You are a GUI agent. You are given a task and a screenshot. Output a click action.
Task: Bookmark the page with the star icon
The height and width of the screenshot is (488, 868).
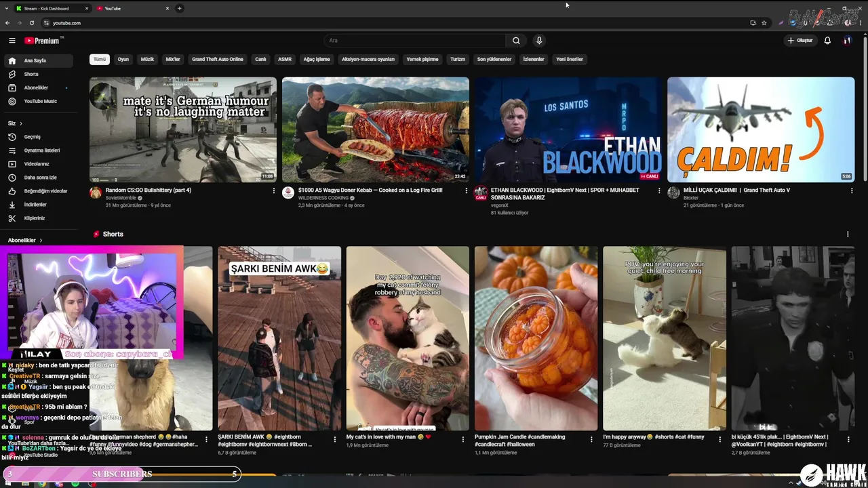pos(764,22)
